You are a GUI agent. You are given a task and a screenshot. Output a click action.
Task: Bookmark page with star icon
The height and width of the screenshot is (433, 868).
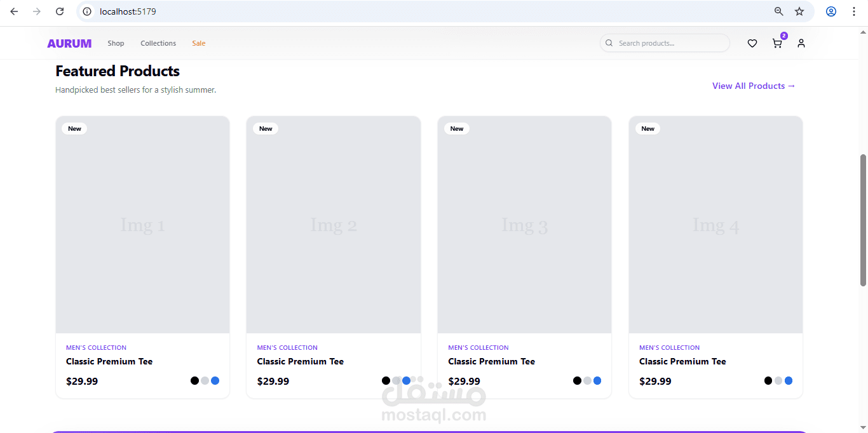coord(799,11)
